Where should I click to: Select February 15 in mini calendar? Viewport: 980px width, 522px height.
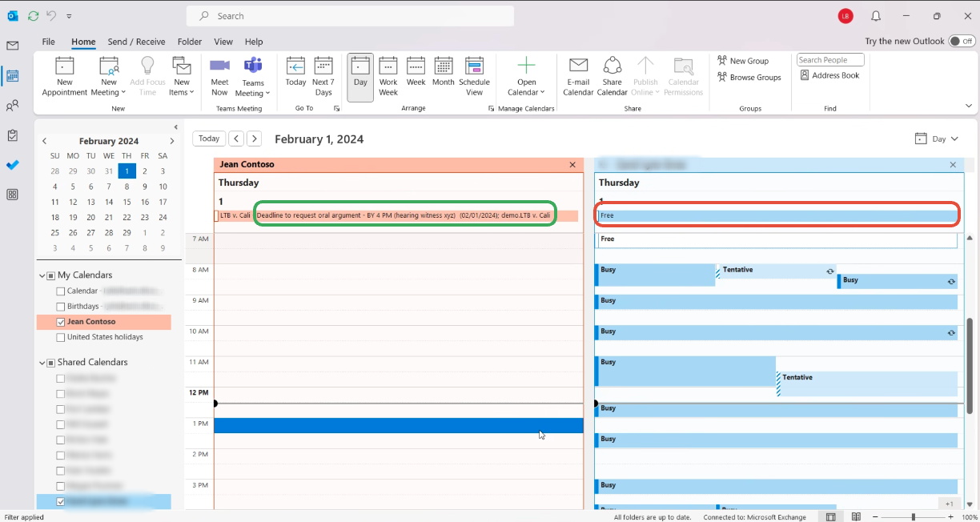(x=127, y=202)
